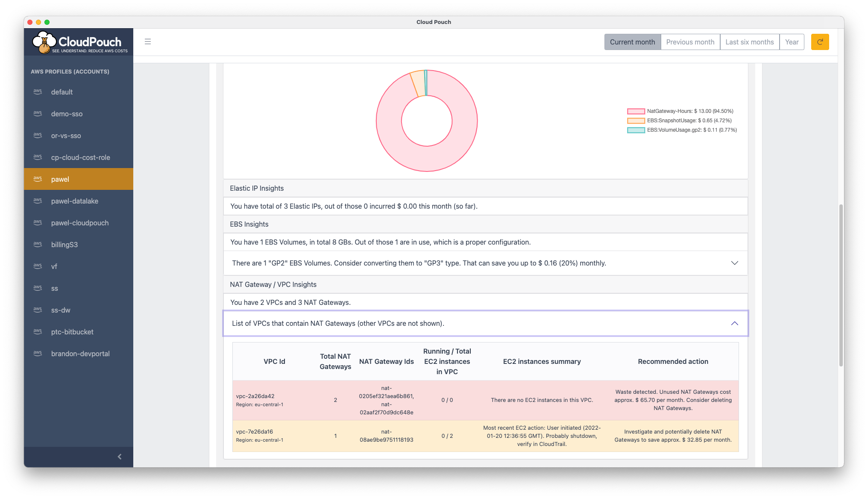Click the aws icon beside pawel-datalake
Viewport: 868px width, 499px height.
pyautogui.click(x=38, y=201)
